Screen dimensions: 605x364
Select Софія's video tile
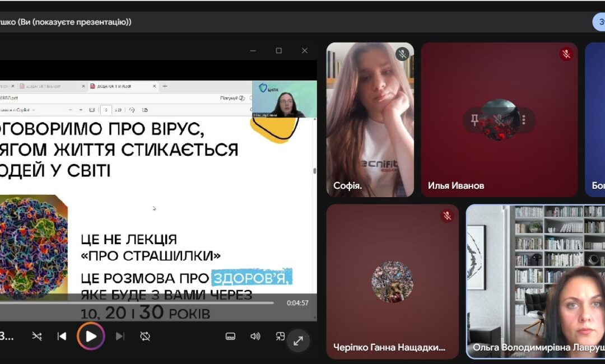pyautogui.click(x=370, y=119)
